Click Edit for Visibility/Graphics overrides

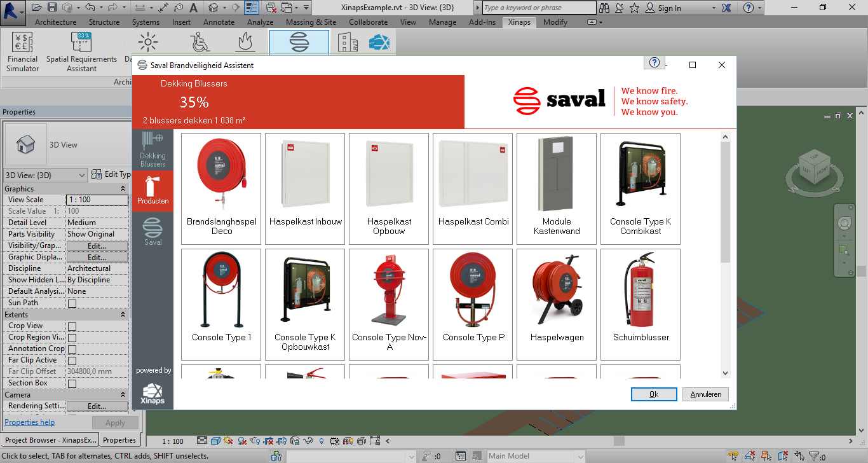(x=97, y=246)
